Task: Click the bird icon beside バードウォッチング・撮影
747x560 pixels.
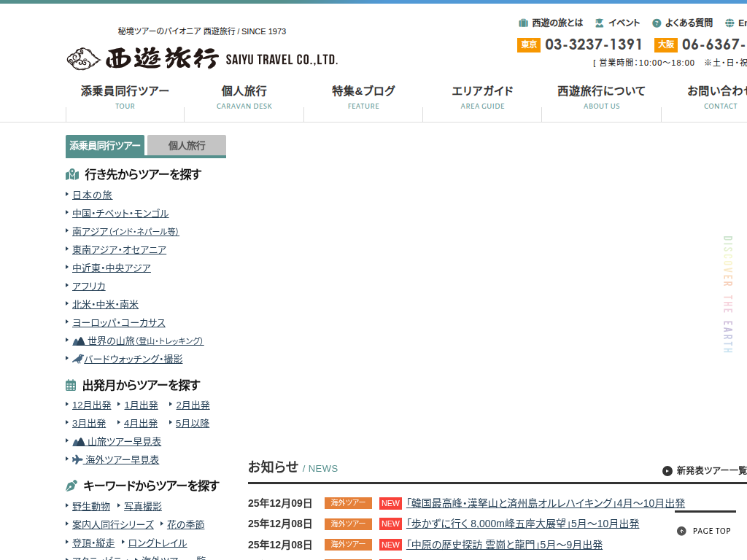Action: (78, 359)
